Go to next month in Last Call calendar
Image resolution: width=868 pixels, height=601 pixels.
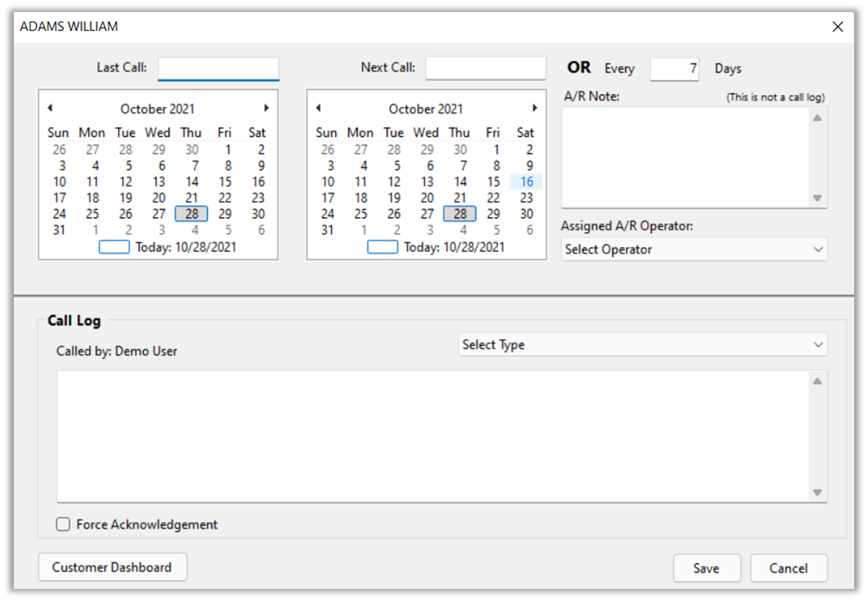pyautogui.click(x=266, y=108)
